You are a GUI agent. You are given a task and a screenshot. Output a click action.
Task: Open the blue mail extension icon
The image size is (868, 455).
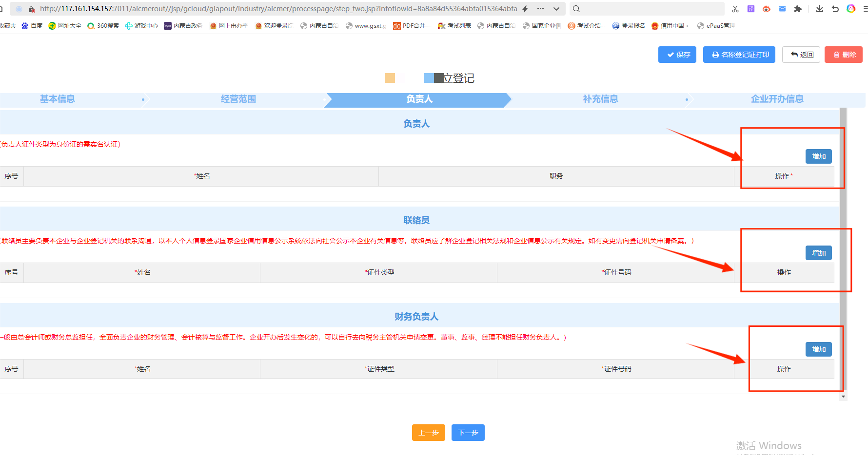point(782,9)
